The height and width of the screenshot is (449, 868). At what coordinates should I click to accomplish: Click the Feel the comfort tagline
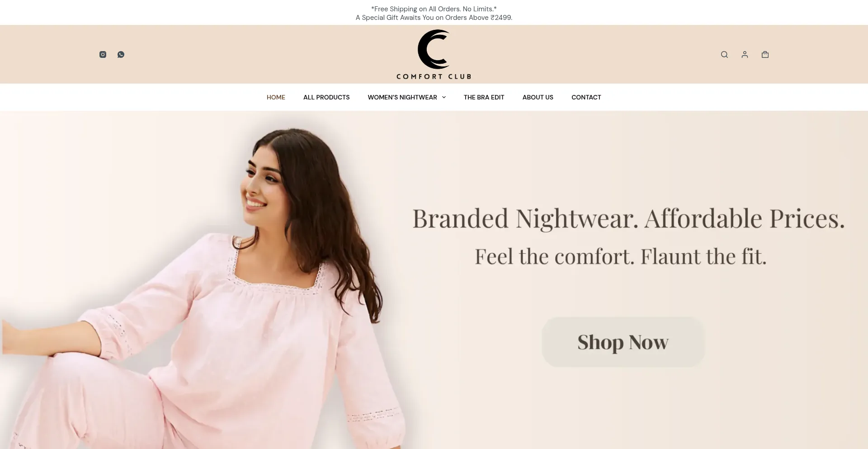pyautogui.click(x=621, y=256)
